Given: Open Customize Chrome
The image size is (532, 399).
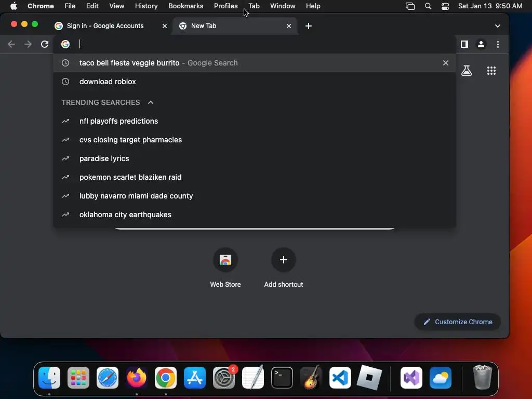Looking at the screenshot, I should [x=457, y=322].
